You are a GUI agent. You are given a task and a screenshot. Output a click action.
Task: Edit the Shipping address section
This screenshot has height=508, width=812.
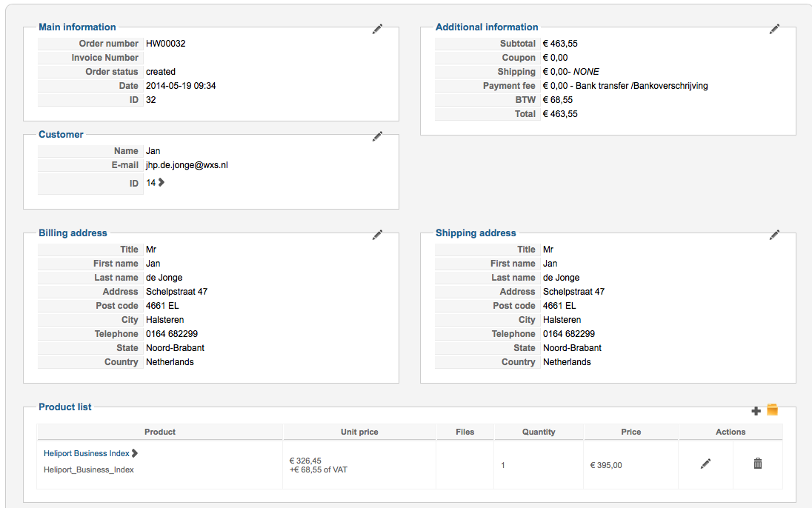pyautogui.click(x=774, y=235)
